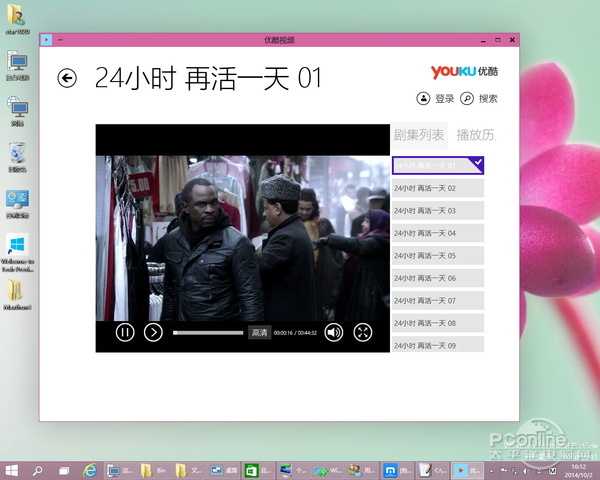The image size is (600, 480).
Task: Click the 登录 login icon
Action: (423, 98)
